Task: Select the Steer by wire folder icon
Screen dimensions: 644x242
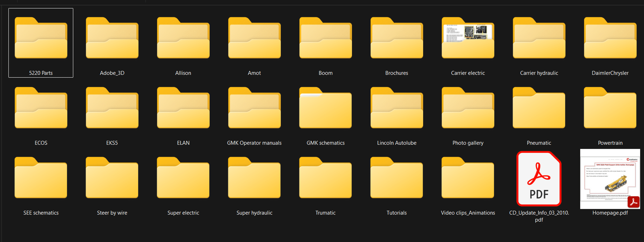Action: point(112,177)
